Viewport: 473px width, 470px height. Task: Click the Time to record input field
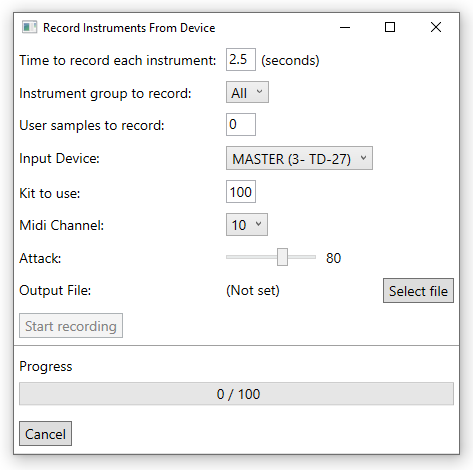click(x=241, y=60)
